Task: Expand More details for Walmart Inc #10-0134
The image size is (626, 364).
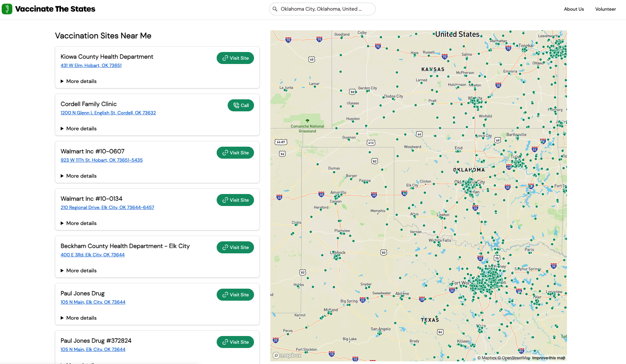Action: click(79, 223)
